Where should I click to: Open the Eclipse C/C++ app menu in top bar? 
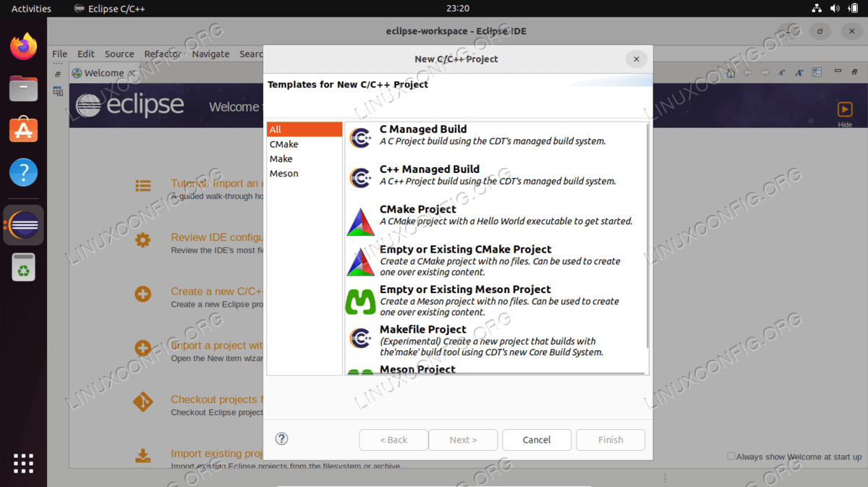tap(110, 9)
